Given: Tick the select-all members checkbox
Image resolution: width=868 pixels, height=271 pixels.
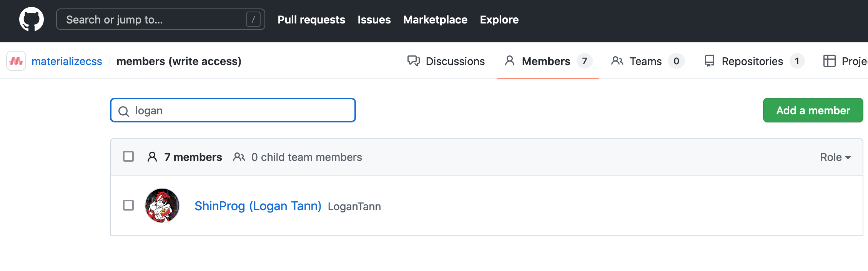Looking at the screenshot, I should click(128, 157).
